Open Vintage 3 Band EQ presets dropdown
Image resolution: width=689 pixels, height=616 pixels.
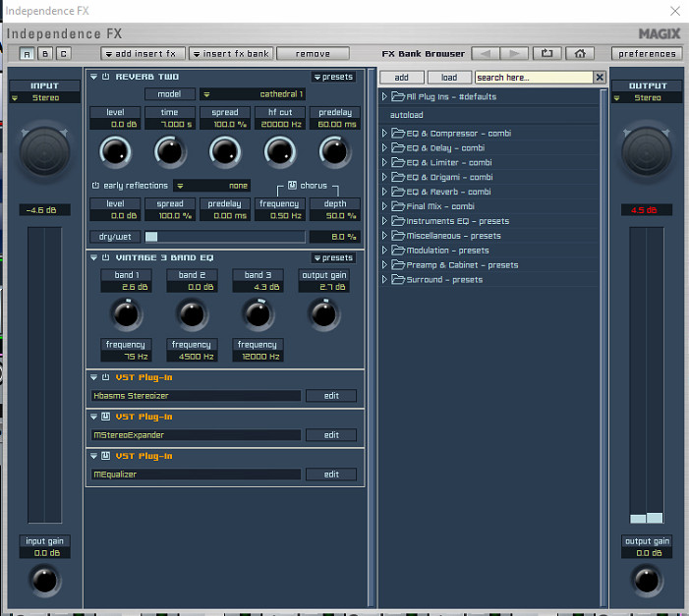click(x=332, y=258)
